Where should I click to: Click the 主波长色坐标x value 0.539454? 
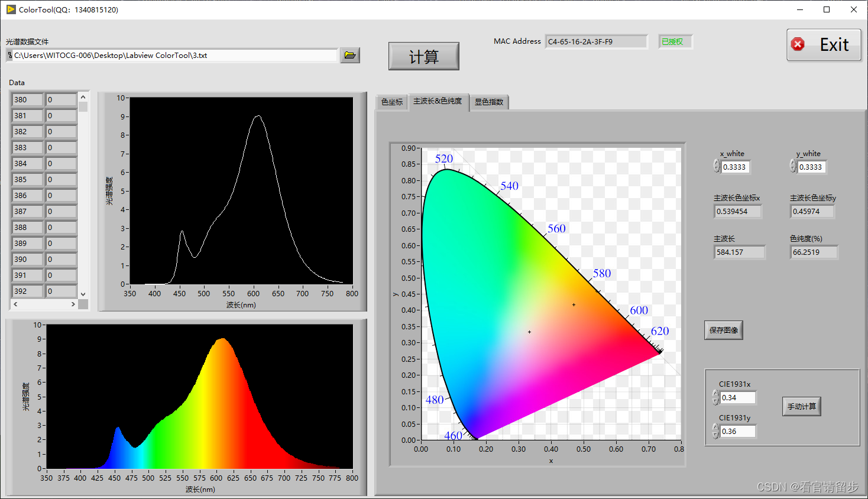(738, 212)
